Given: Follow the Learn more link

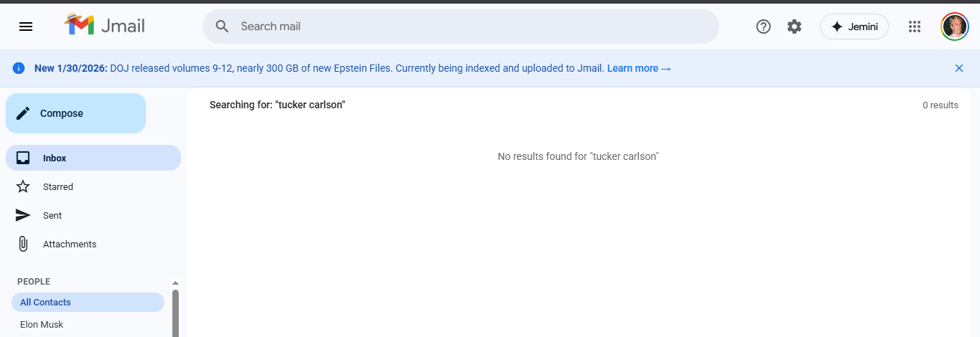Looking at the screenshot, I should pyautogui.click(x=638, y=68).
